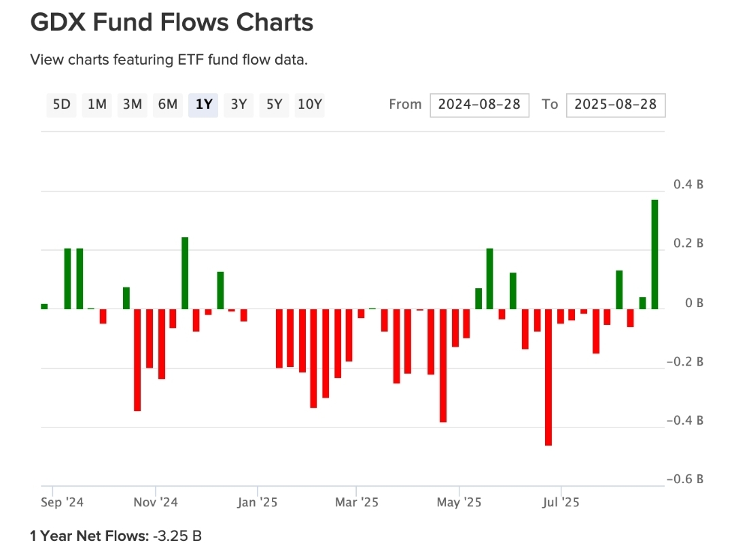This screenshot has width=734, height=560.
Task: Click the long red bar before Nov '24
Action: click(x=137, y=360)
